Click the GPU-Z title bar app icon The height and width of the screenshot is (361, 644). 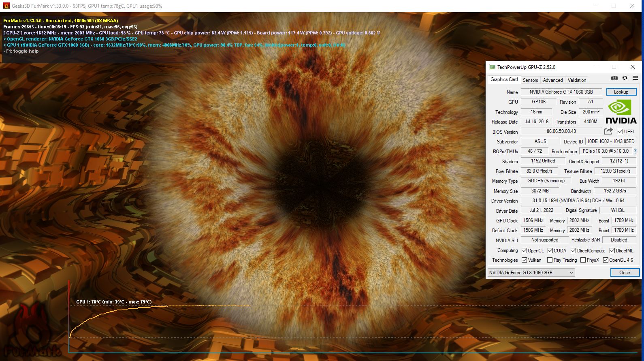492,67
